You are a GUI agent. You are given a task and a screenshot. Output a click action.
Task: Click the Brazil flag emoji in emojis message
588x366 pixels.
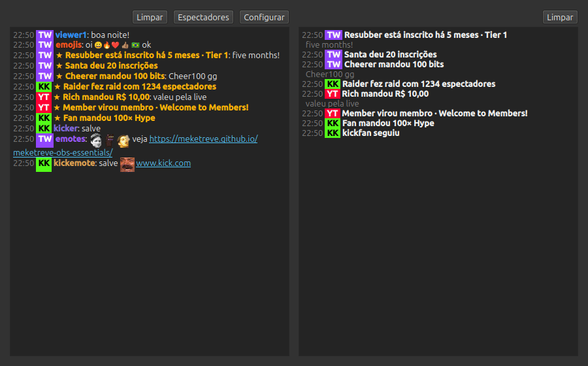point(135,45)
